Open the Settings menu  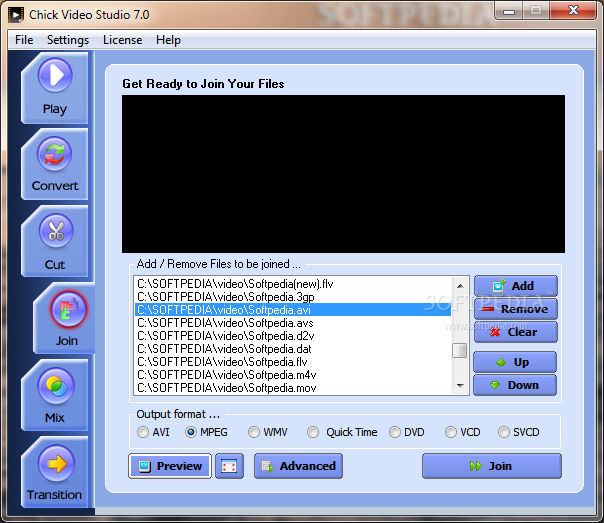click(68, 40)
